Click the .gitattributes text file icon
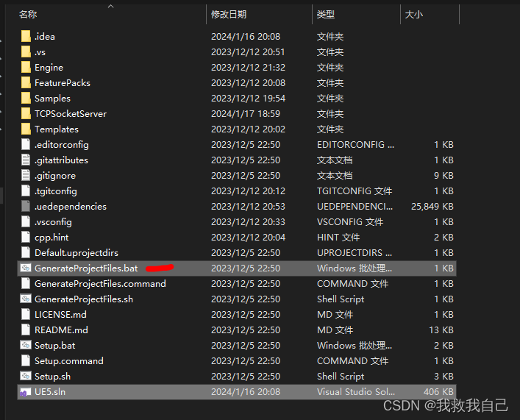The height and width of the screenshot is (420, 520). coord(26,160)
